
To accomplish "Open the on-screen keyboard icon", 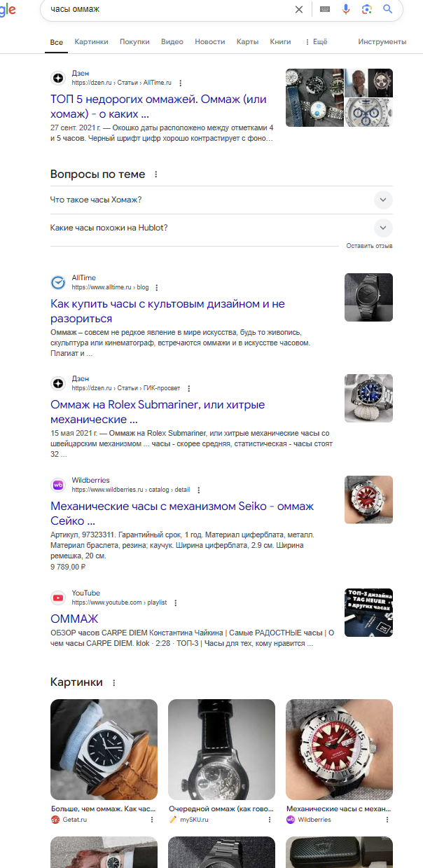I will 325,9.
